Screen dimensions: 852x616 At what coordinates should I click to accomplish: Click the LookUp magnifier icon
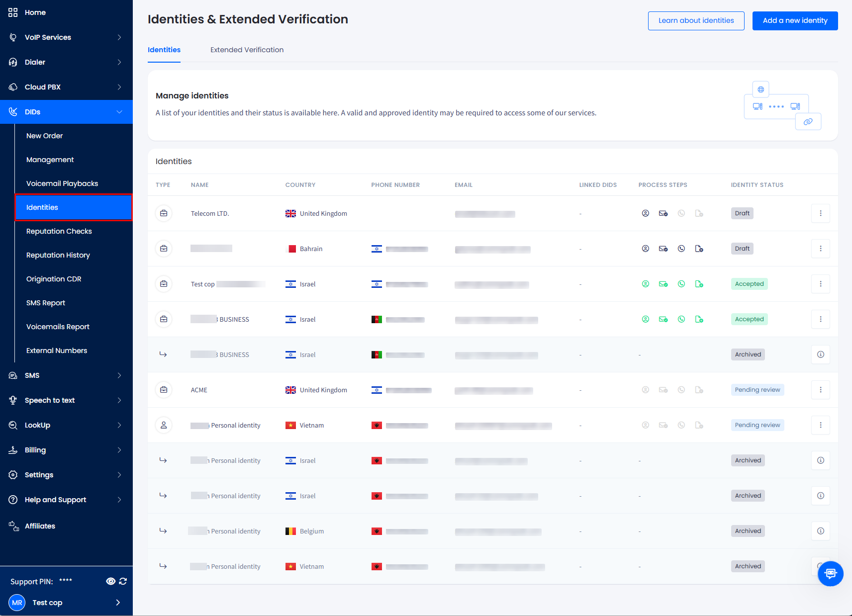tap(13, 425)
